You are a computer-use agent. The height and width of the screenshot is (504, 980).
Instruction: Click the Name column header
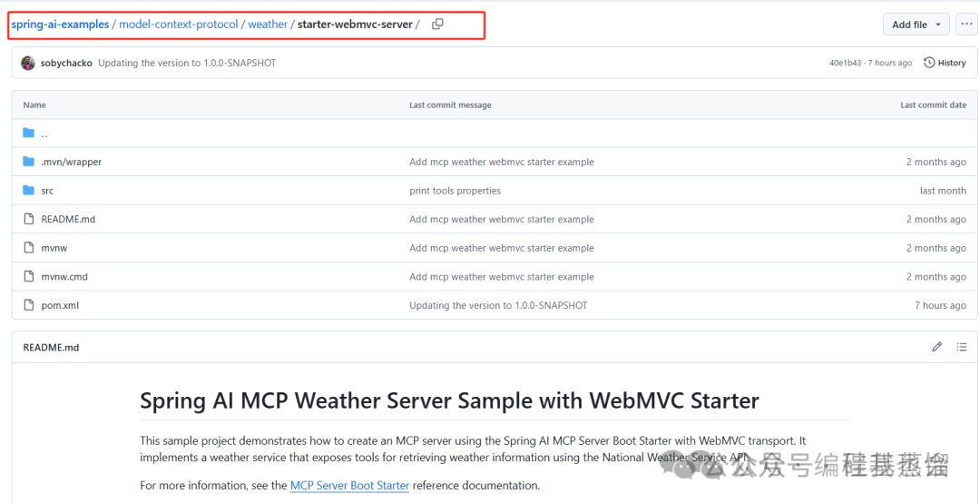[x=34, y=105]
